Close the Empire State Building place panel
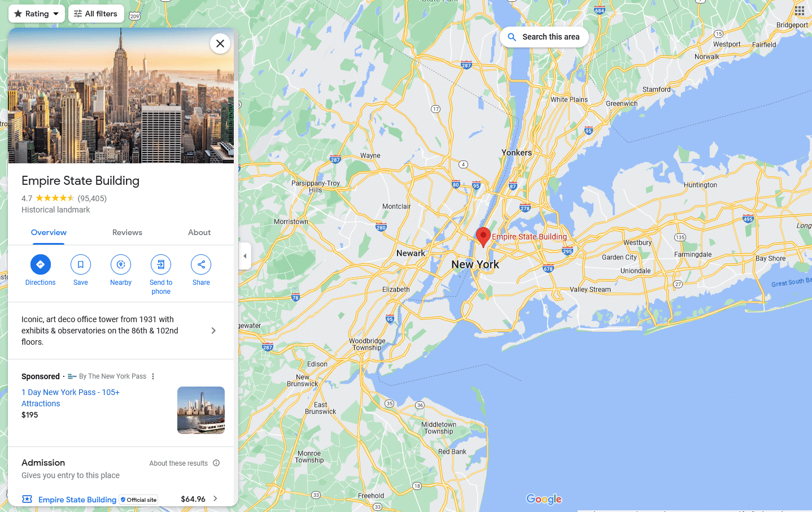 click(x=220, y=44)
